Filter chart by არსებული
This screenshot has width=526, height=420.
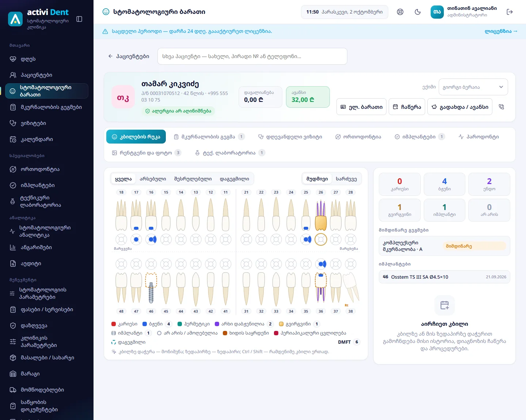point(153,179)
